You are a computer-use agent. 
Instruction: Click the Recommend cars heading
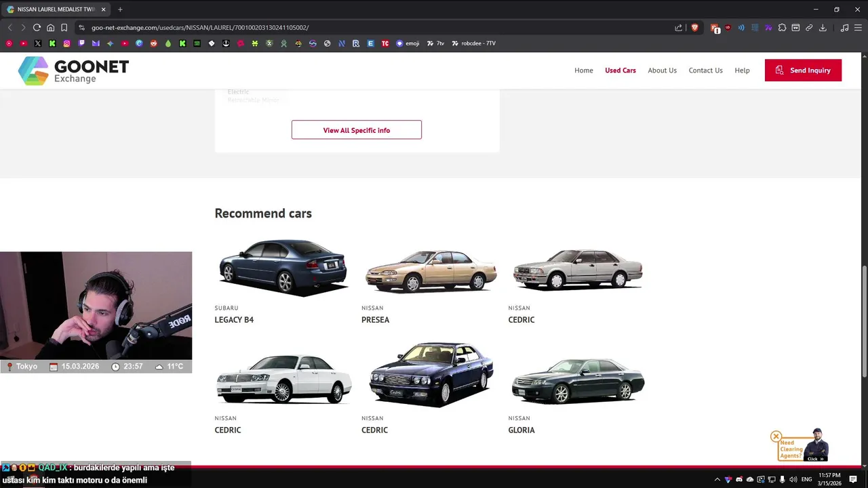[263, 213]
